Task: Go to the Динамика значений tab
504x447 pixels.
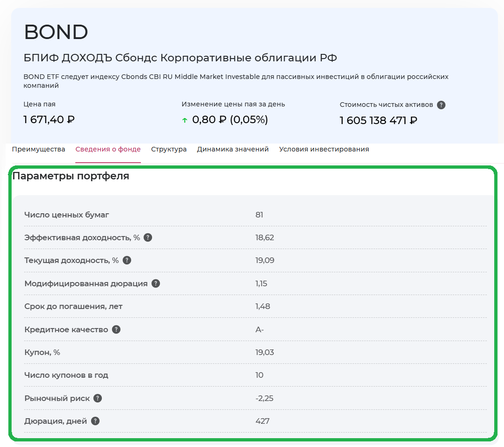Action: (233, 149)
